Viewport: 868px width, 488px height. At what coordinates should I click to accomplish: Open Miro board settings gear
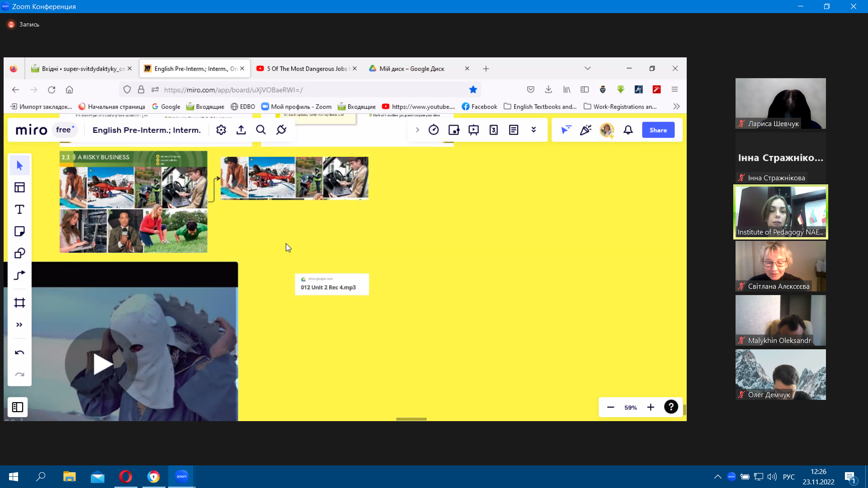coord(221,130)
